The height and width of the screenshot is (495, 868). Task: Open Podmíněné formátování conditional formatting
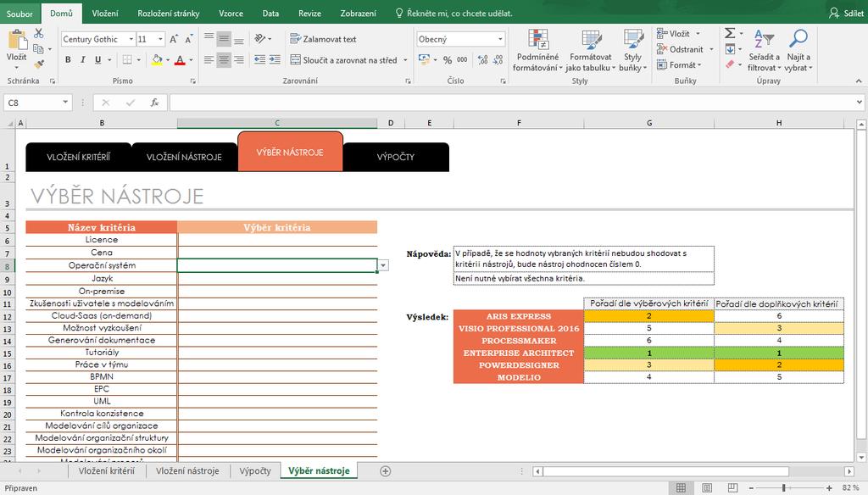pos(537,50)
